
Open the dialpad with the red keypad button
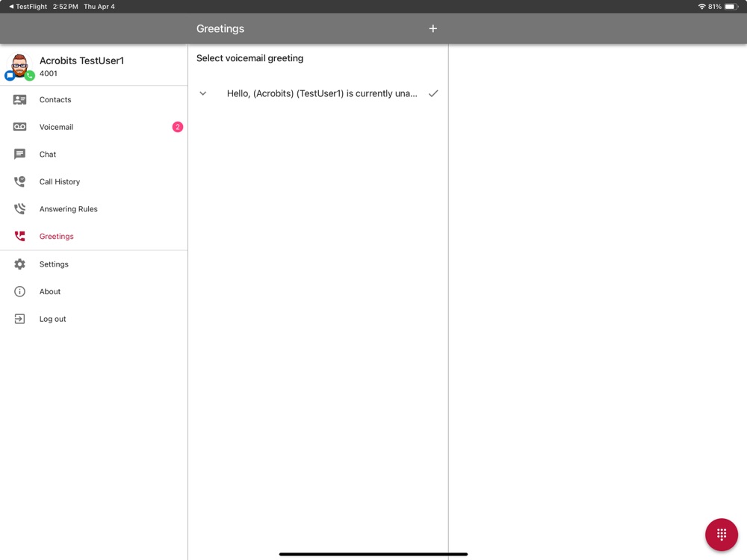pos(722,535)
